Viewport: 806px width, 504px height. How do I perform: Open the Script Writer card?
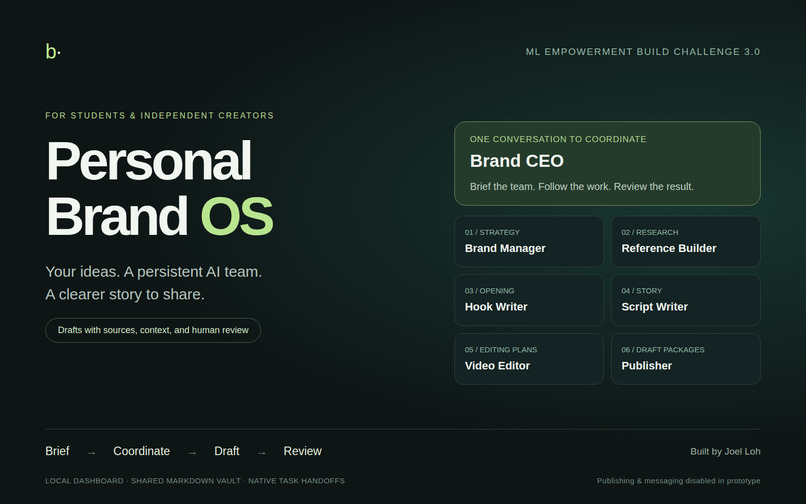[x=685, y=300]
